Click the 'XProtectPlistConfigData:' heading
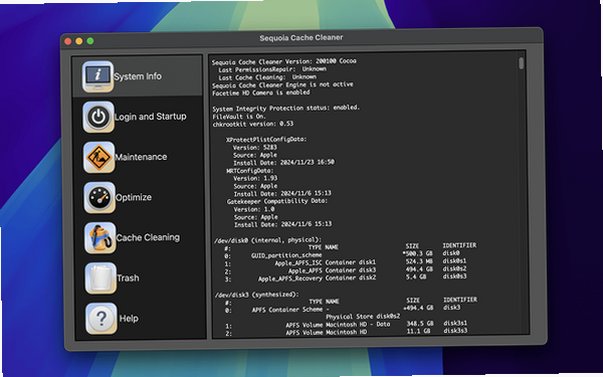 pos(266,139)
